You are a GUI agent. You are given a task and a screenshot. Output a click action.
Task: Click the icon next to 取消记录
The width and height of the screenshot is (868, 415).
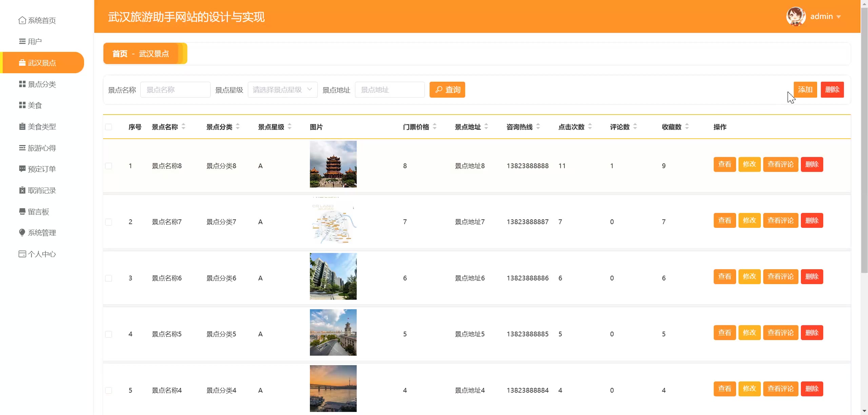(22, 190)
